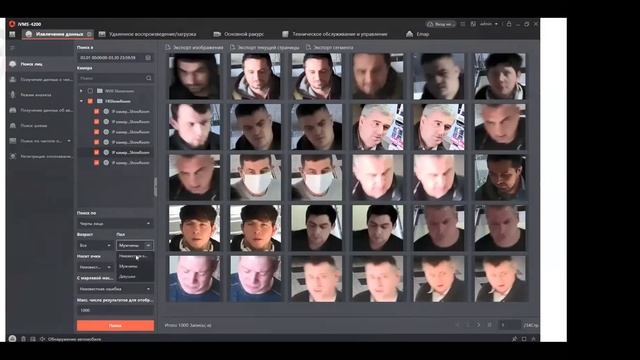Screen dimensions: 640x360
Task: Click the alarm icon in bottom-left status bar
Action: 12,339
